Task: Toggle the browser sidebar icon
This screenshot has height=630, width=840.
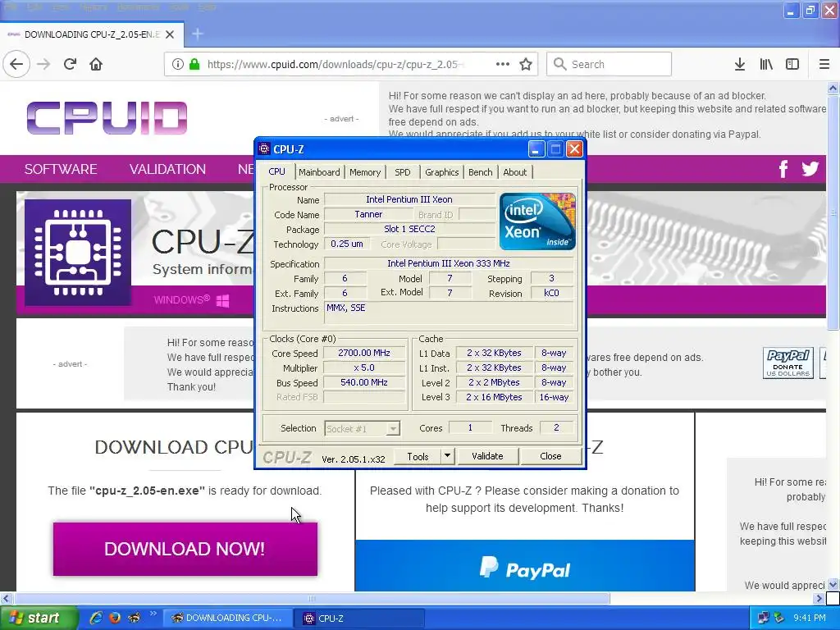Action: [792, 64]
